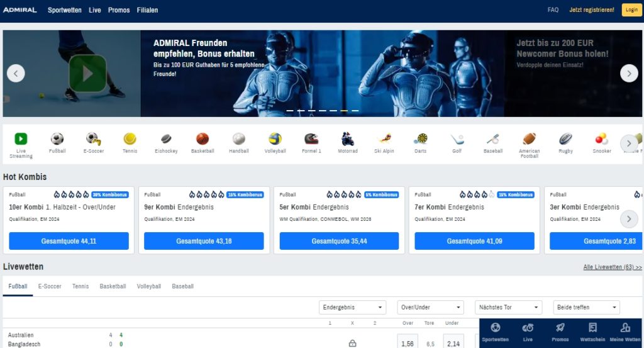The image size is (644, 348).
Task: Click the Login button
Action: point(631,10)
